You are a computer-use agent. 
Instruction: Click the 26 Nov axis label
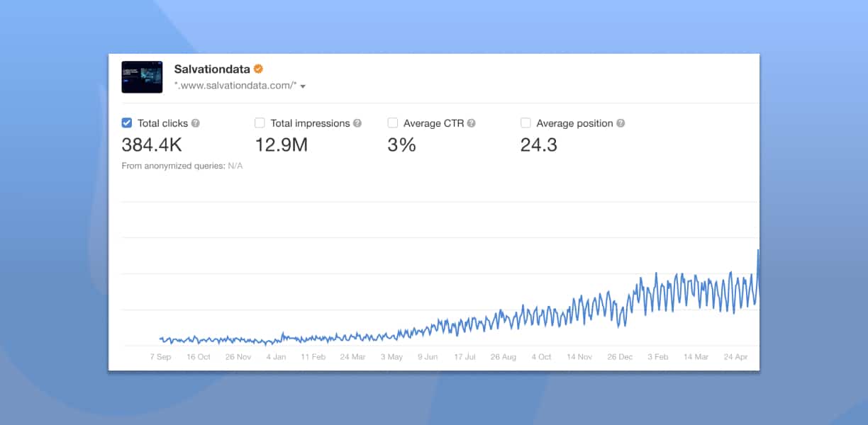tap(238, 357)
